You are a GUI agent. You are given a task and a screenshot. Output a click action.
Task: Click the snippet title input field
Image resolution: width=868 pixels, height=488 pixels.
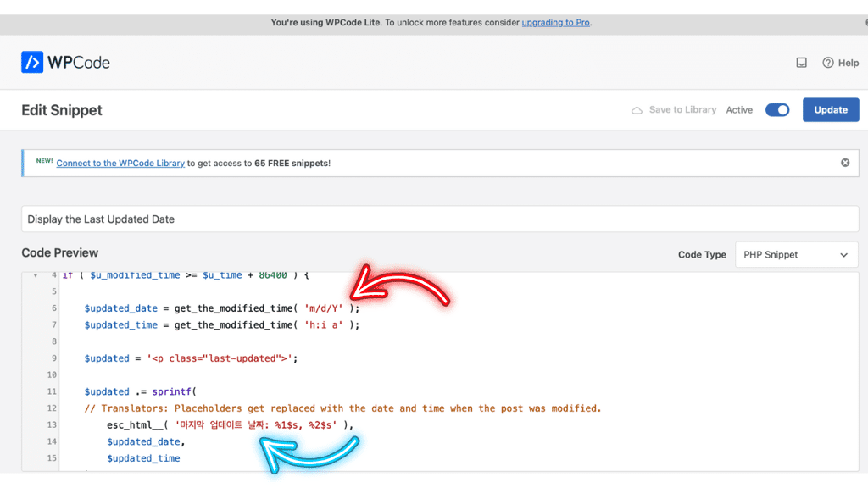pos(440,219)
